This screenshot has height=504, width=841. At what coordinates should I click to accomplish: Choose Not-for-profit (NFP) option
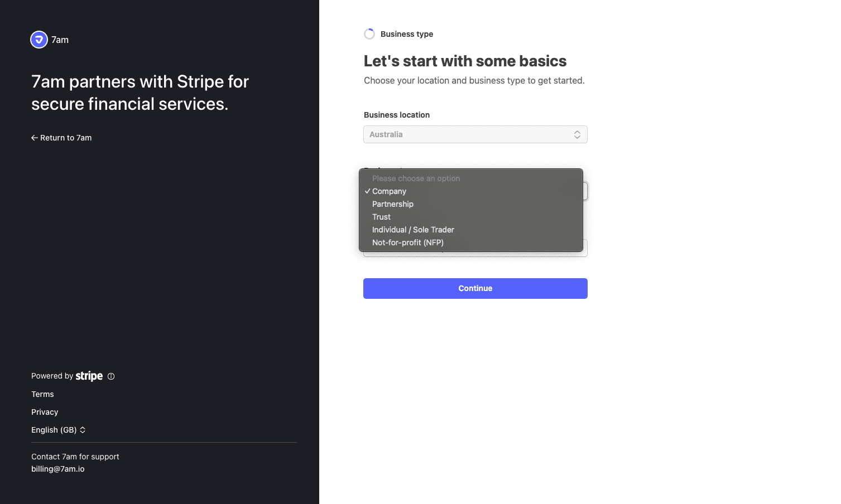click(x=408, y=243)
